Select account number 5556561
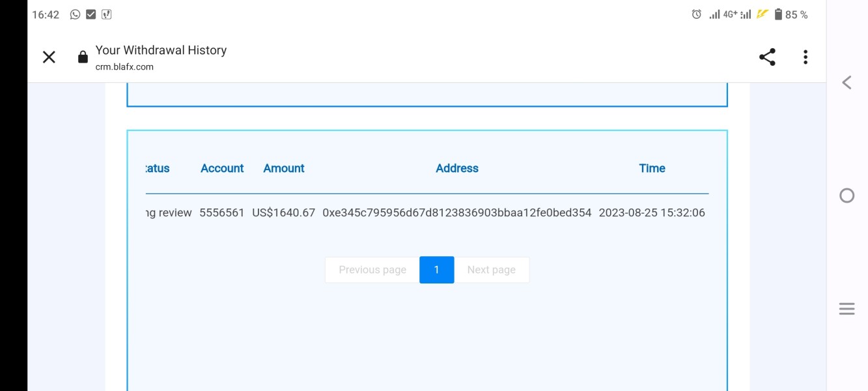This screenshot has width=868, height=391. point(222,212)
